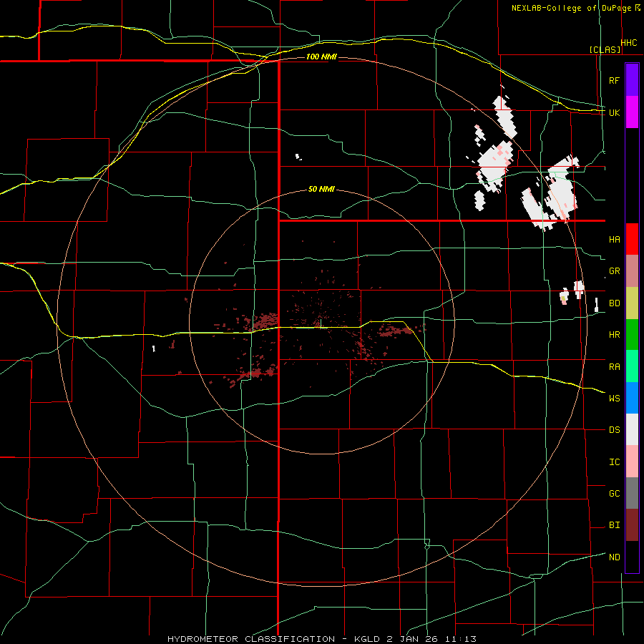
Task: Click the RF purple legend color swatch
Action: point(632,80)
